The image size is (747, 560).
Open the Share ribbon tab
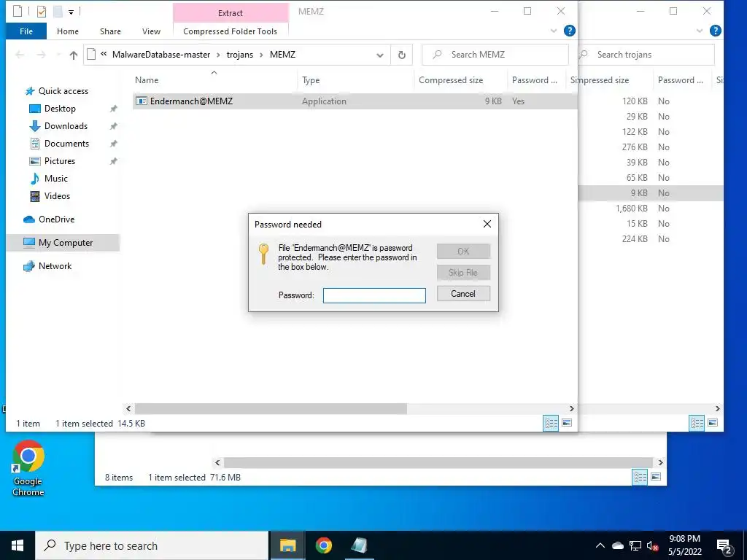coord(110,31)
